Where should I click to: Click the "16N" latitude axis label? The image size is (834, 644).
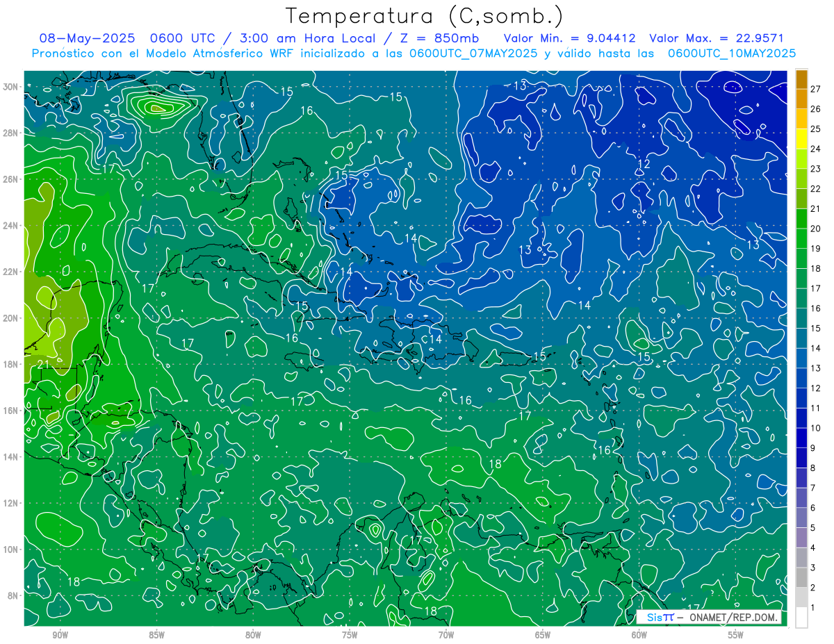click(11, 411)
